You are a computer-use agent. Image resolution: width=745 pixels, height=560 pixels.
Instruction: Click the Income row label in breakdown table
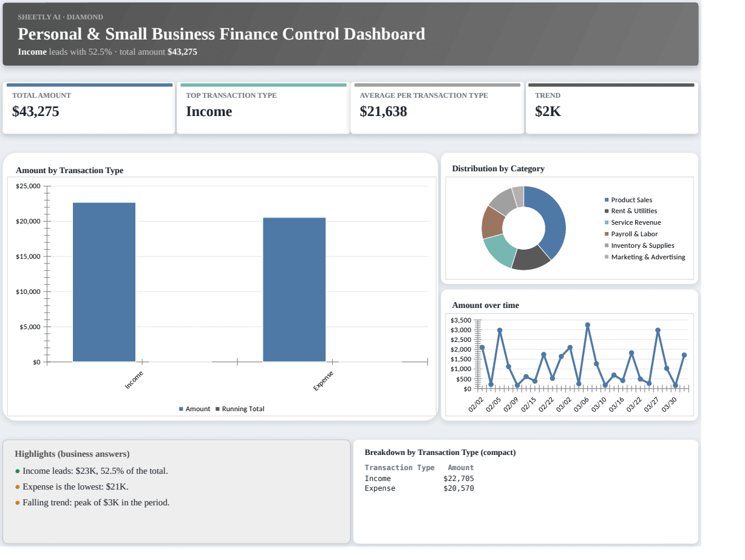pyautogui.click(x=378, y=479)
